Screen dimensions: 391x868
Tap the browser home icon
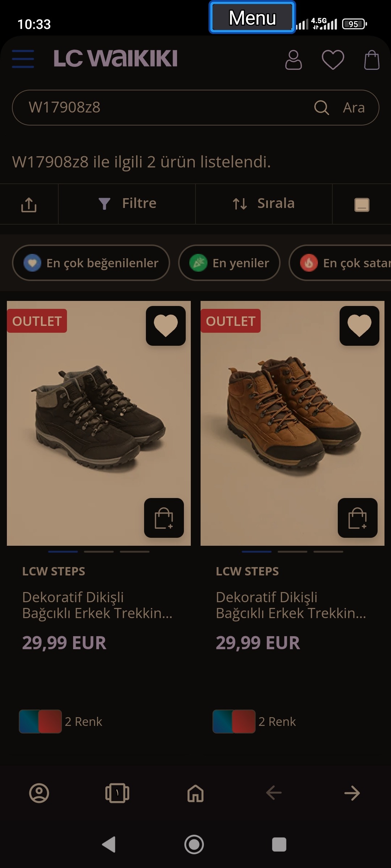click(x=195, y=793)
